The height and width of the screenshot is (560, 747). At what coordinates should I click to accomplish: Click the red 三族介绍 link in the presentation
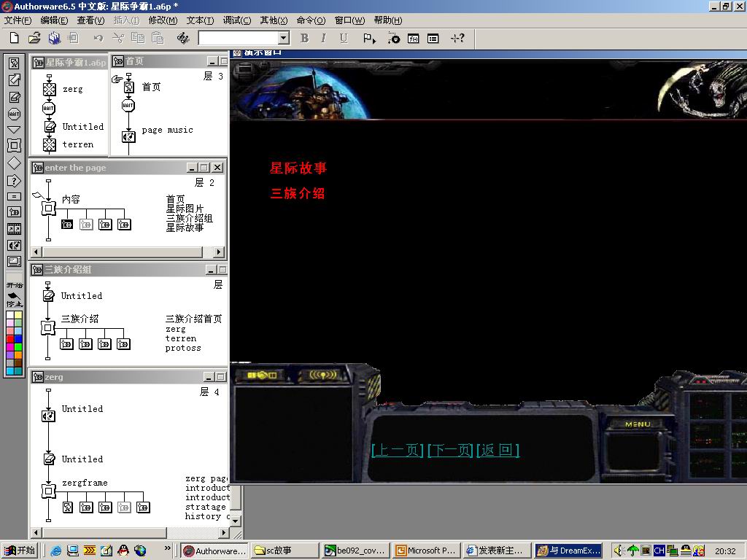point(298,192)
